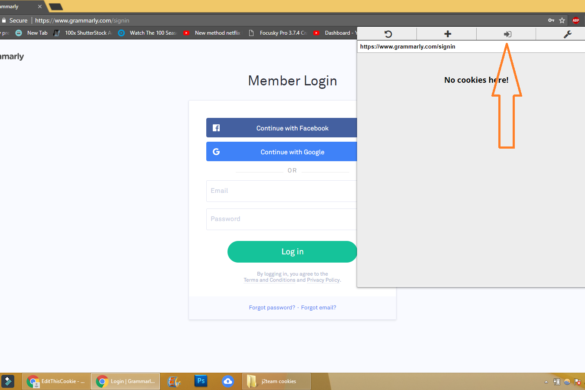Viewport: 585px width, 390px height.
Task: Click the EditThisCookie reset cookies icon
Action: tap(388, 34)
